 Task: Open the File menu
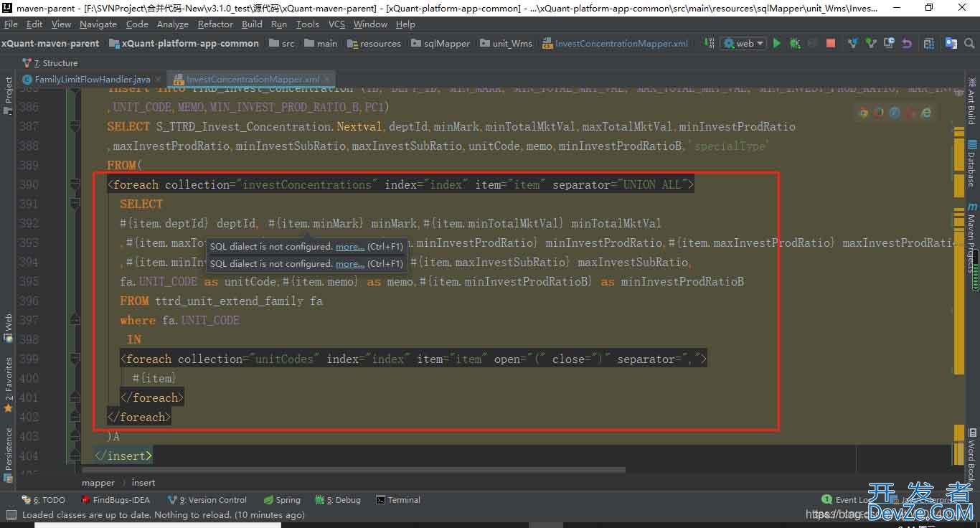point(11,24)
